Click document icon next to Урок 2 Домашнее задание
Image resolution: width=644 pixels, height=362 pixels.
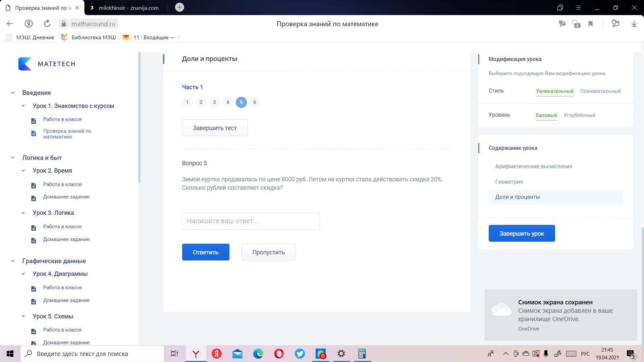34,198
